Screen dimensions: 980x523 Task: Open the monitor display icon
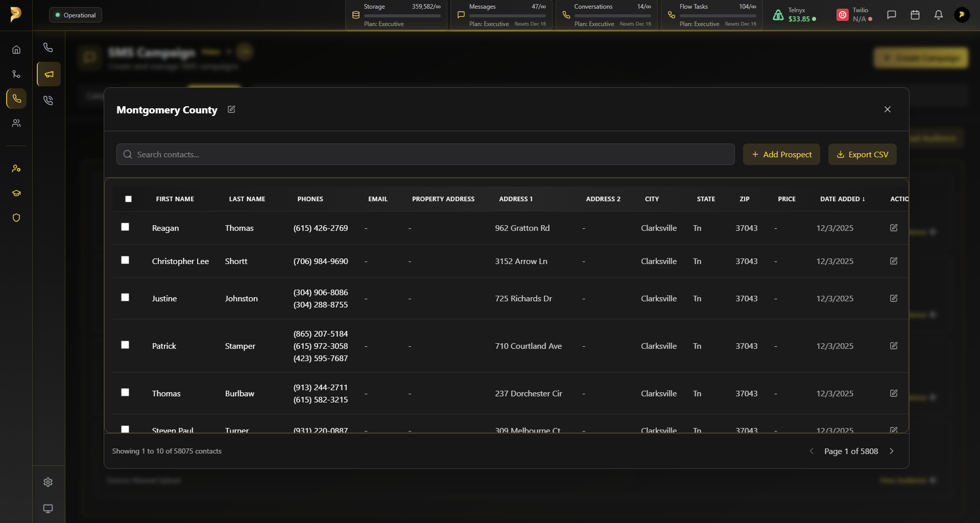tap(48, 509)
